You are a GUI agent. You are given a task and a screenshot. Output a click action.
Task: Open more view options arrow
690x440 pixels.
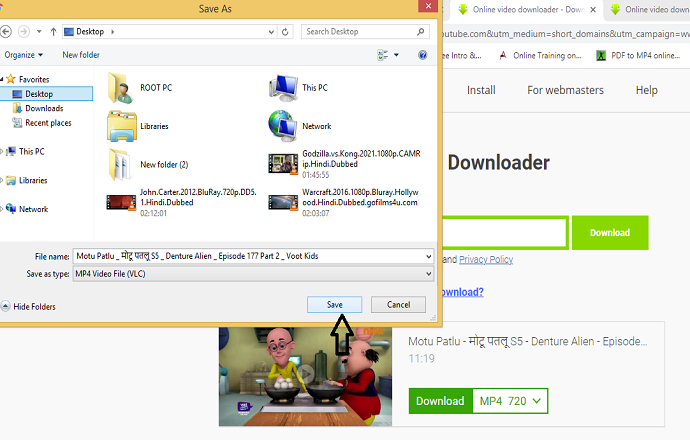point(396,55)
